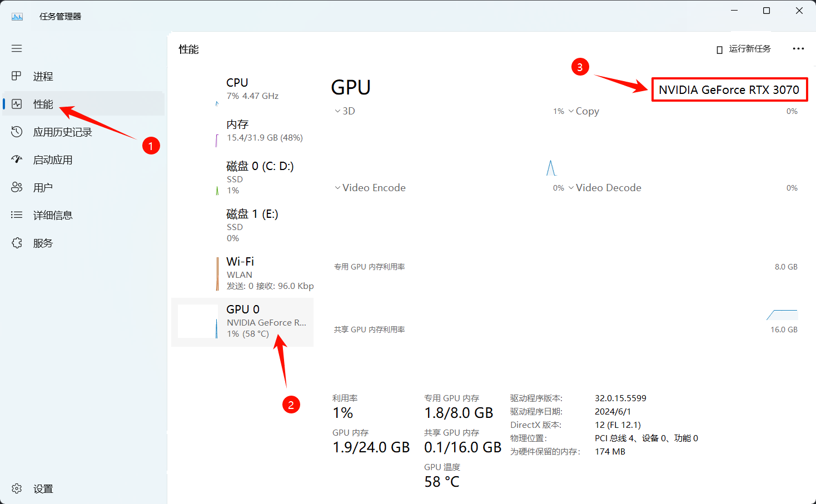Open the three-dot more options menu
The height and width of the screenshot is (504, 816).
click(798, 49)
